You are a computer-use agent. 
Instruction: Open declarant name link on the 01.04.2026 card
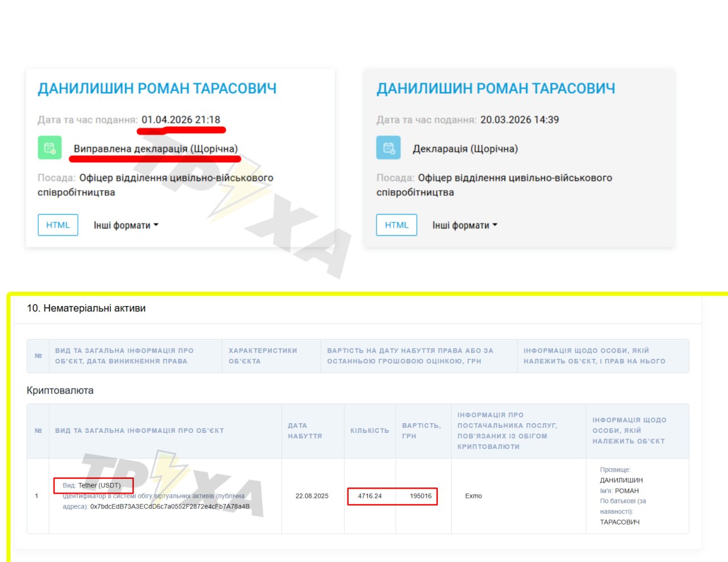[157, 88]
